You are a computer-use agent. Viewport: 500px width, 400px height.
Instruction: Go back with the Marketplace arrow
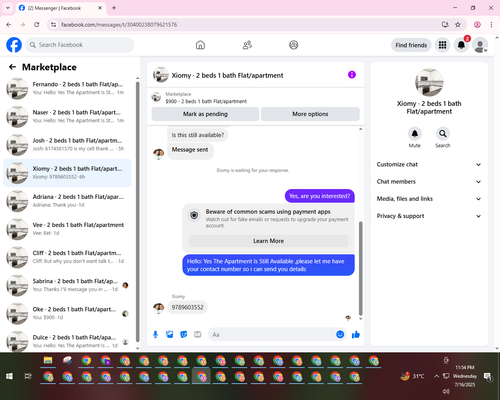pos(12,67)
